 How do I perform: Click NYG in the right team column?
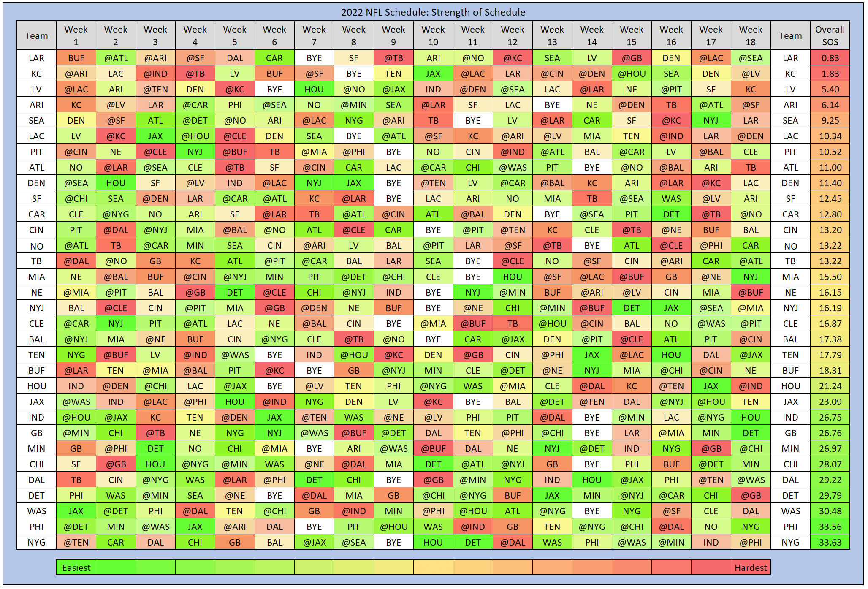click(x=790, y=542)
